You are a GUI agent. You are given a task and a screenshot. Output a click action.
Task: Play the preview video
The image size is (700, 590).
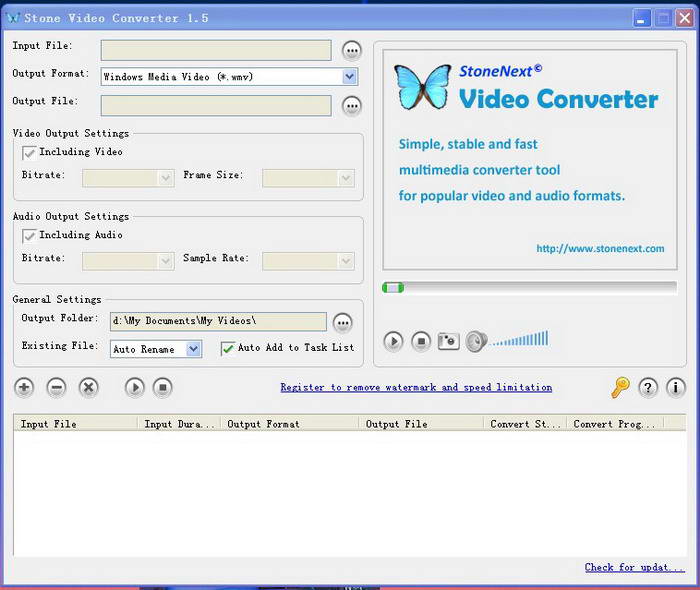pos(393,341)
